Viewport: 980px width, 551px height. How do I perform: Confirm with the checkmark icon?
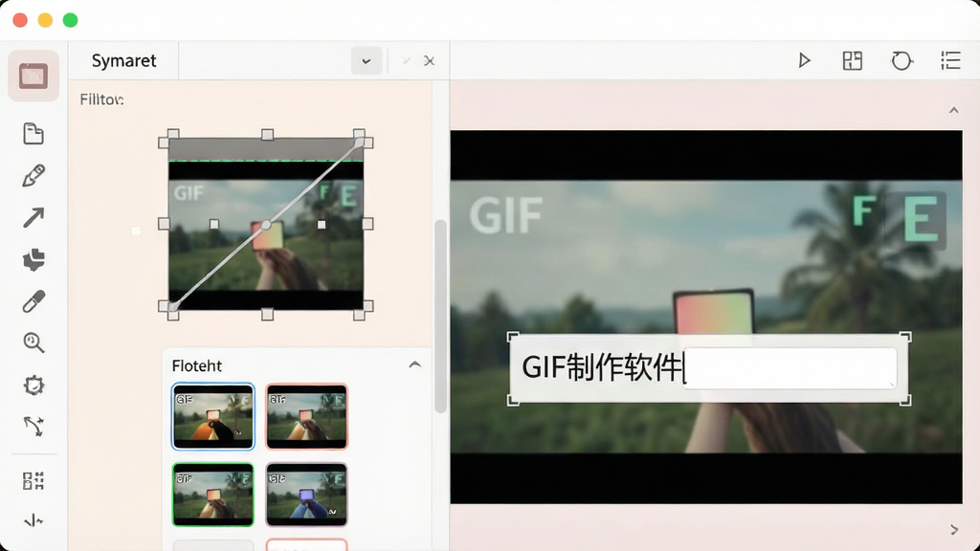[x=406, y=60]
